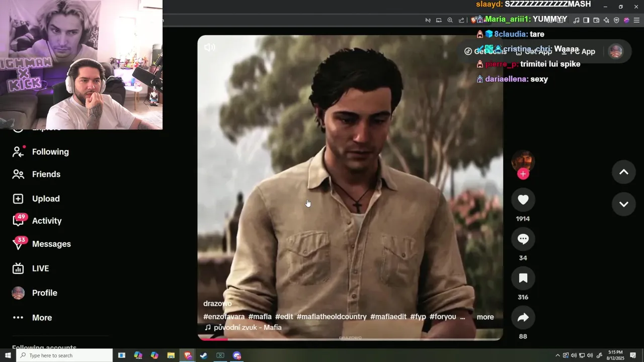This screenshot has height=362, width=644.
Task: Open the #mafiatheoldcountry hashtag
Action: pos(332,317)
